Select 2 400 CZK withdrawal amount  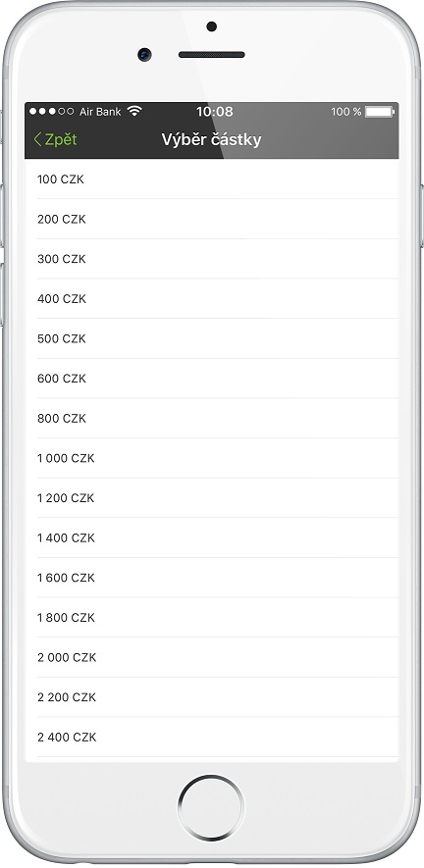[x=212, y=738]
